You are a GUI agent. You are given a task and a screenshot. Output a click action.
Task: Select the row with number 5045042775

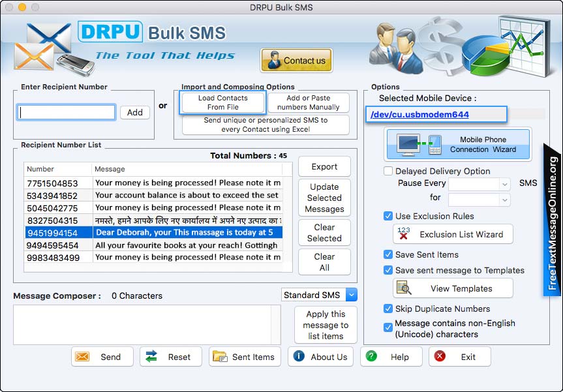tap(154, 208)
